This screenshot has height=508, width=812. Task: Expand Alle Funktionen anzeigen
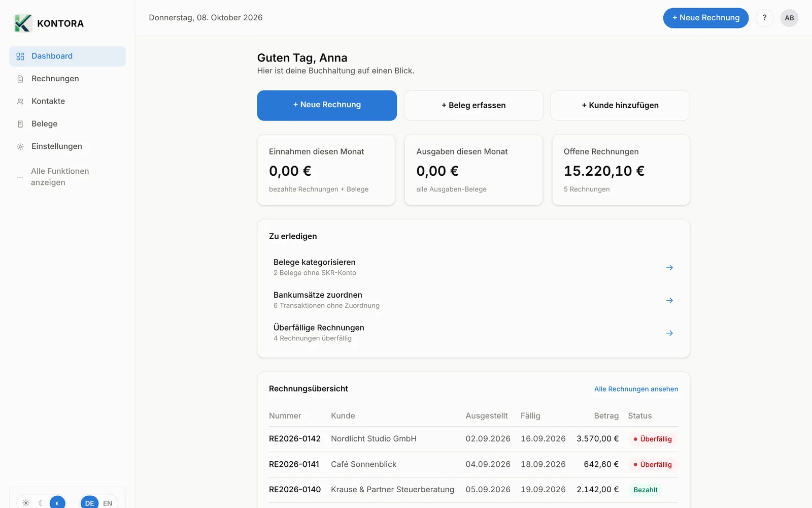(x=67, y=177)
